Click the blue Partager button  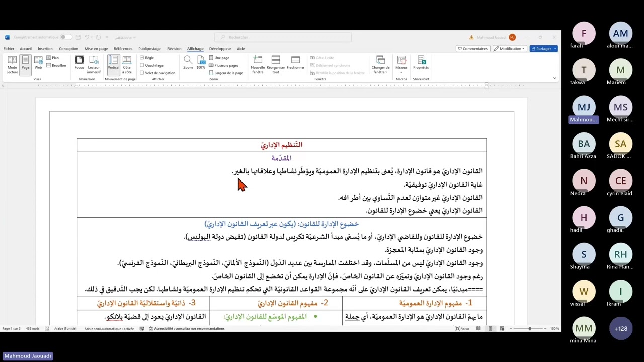click(541, 49)
